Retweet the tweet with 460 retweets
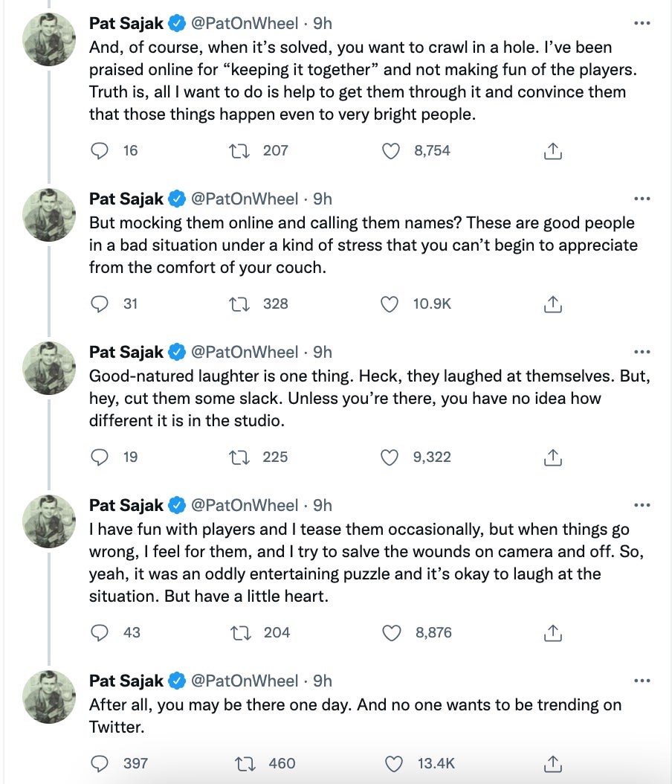This screenshot has height=784, width=672. pos(244,764)
